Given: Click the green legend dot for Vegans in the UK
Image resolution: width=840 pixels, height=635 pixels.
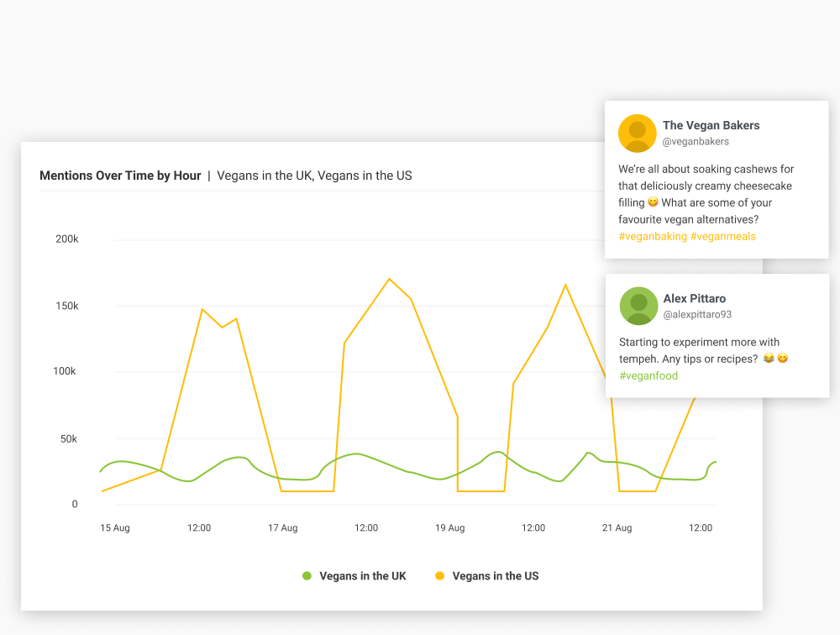Looking at the screenshot, I should coord(307,576).
